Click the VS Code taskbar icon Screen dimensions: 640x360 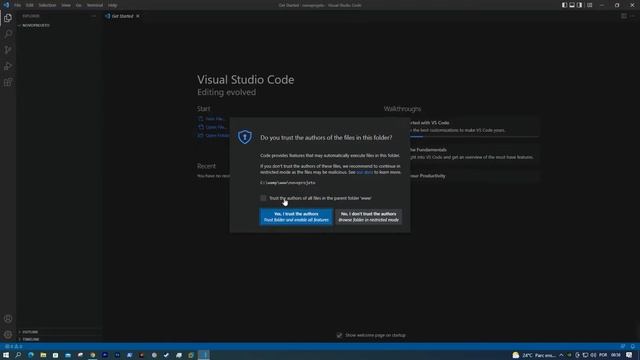(x=204, y=355)
